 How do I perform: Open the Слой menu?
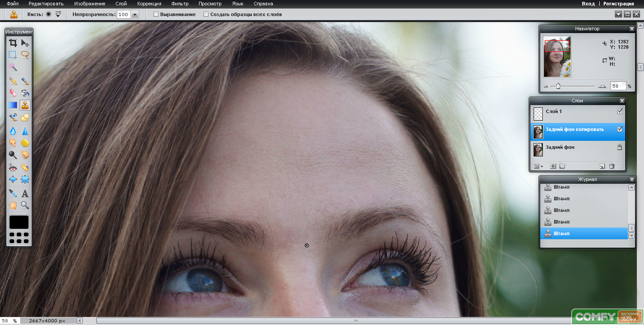tap(121, 4)
